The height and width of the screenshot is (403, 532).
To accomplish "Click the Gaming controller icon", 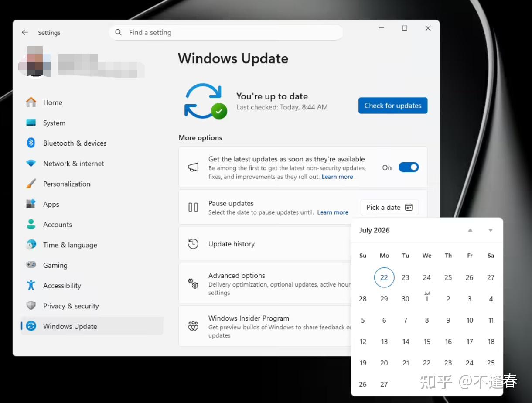I will tap(31, 265).
